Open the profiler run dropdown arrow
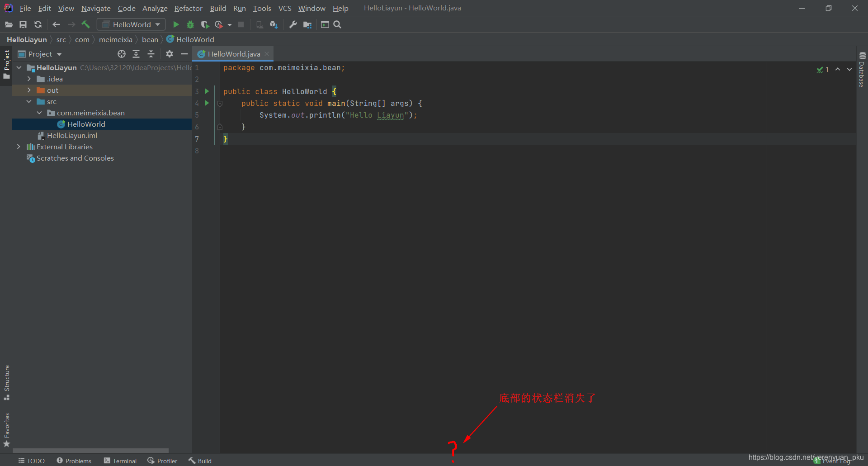This screenshot has width=868, height=466. tap(230, 25)
